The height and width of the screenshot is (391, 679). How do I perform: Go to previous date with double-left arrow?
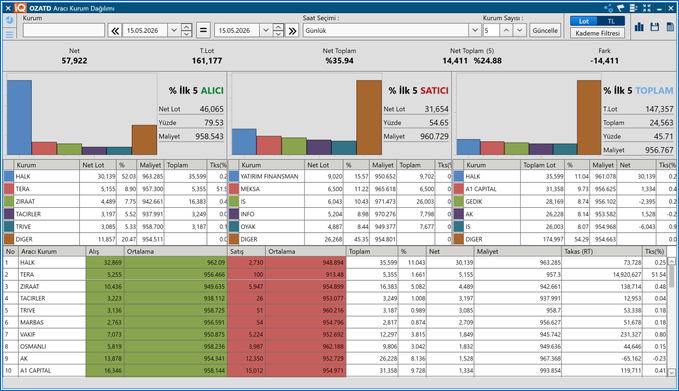[115, 30]
